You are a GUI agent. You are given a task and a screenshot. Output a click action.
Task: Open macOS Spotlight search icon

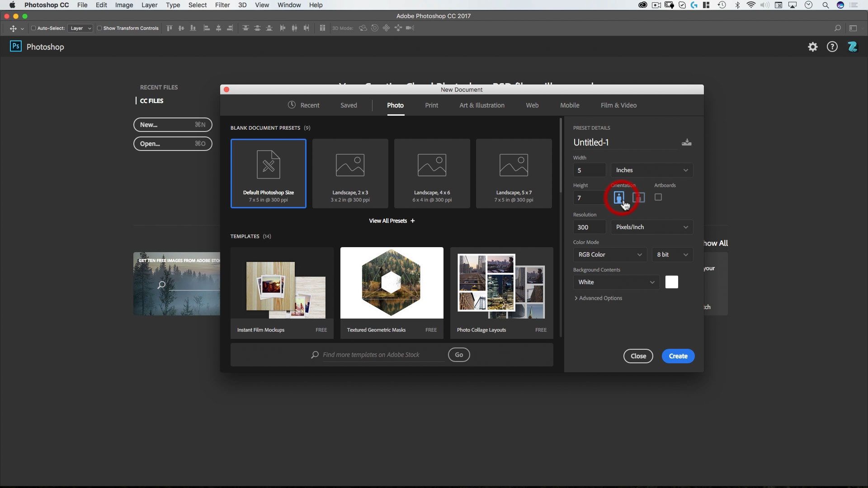825,5
